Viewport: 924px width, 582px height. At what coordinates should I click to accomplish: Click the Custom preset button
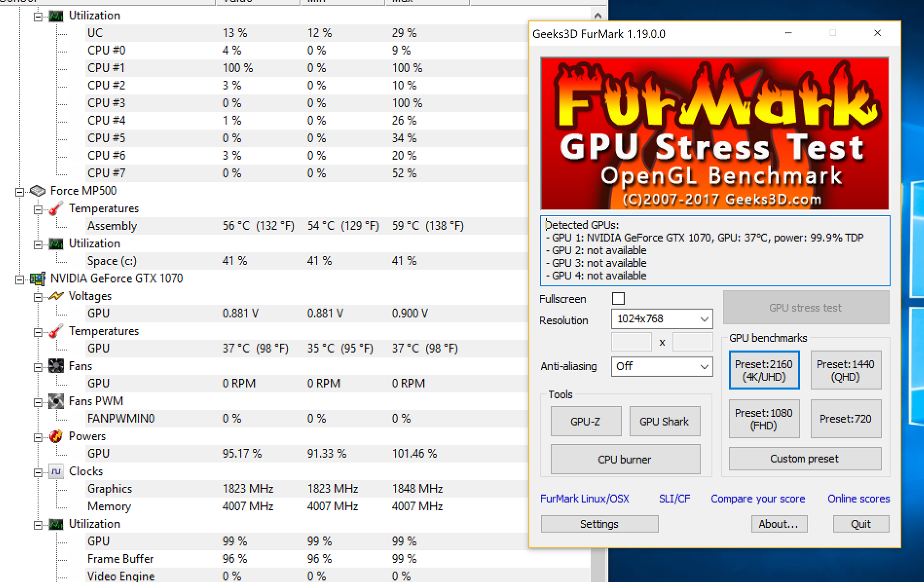coord(805,459)
